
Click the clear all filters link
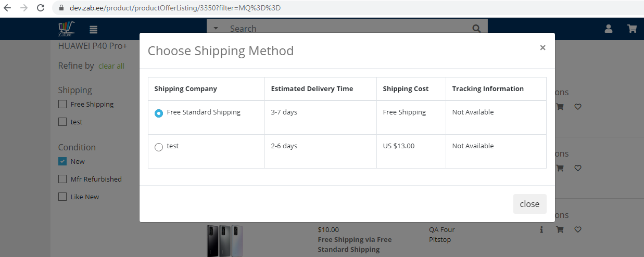coord(111,66)
